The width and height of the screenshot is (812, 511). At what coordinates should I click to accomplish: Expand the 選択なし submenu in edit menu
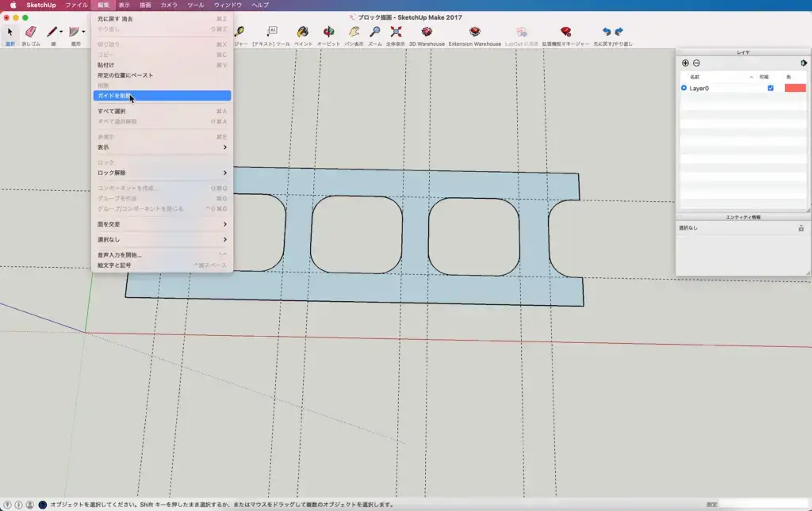(x=162, y=239)
